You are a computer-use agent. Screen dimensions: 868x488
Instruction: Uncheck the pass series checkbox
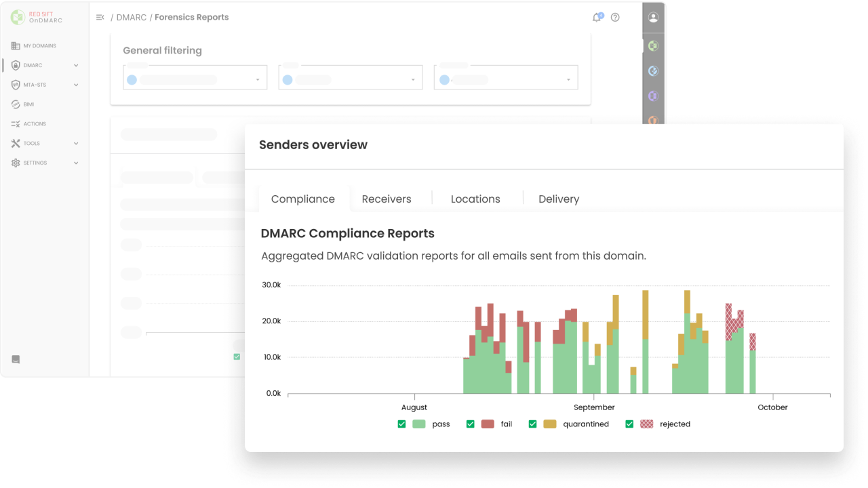click(x=401, y=424)
